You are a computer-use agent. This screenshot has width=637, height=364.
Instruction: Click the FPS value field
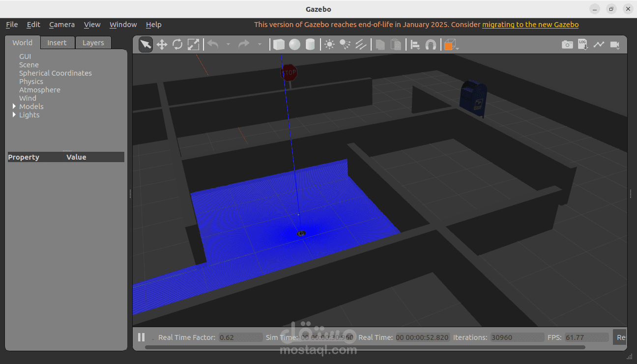click(587, 337)
